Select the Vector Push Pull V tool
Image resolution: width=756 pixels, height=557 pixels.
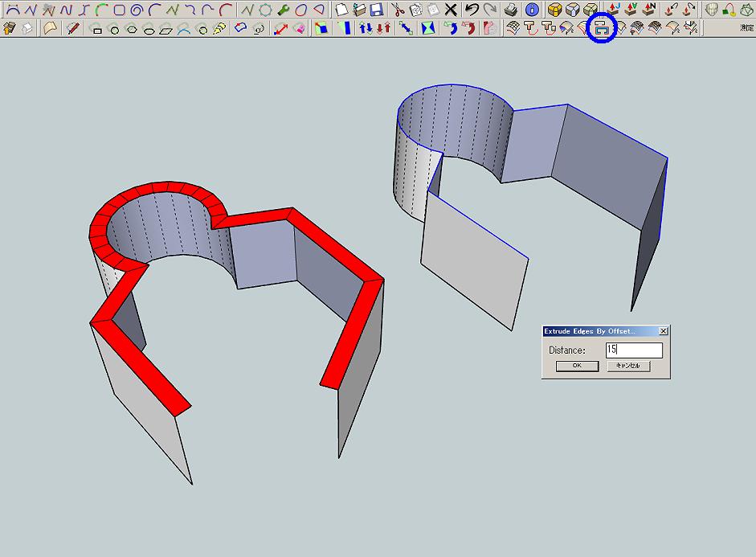click(x=631, y=9)
